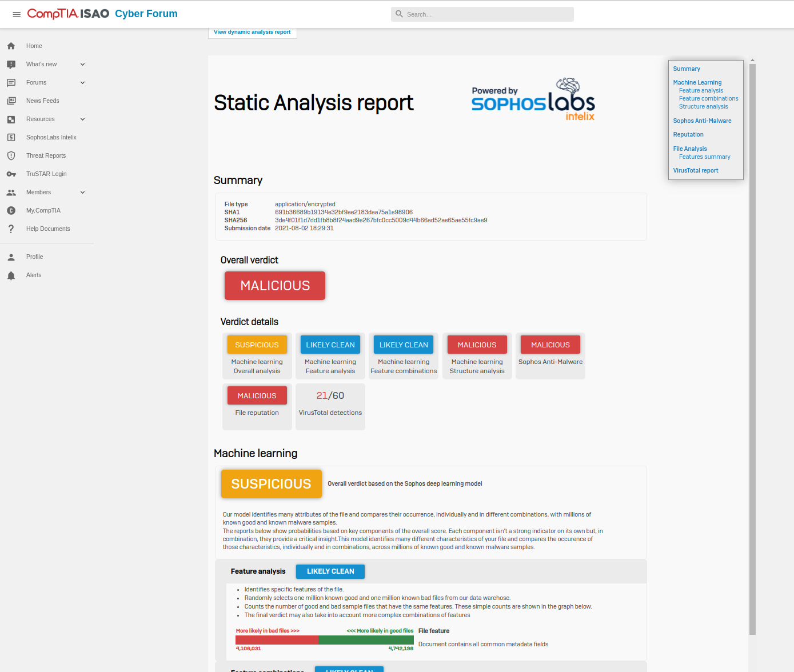Open SophosLabs Intelix menu item
This screenshot has height=672, width=794.
coord(51,137)
